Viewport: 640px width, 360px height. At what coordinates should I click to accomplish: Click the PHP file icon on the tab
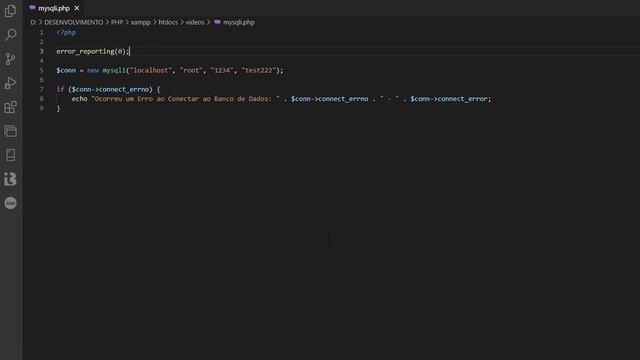point(32,8)
